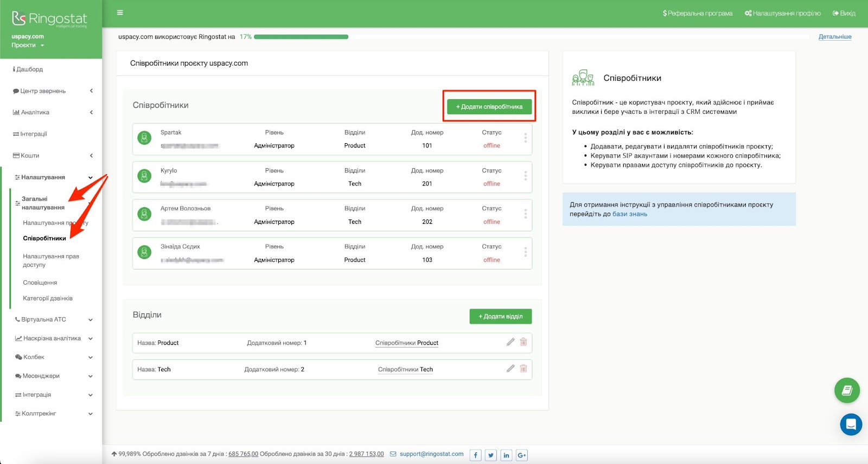The height and width of the screenshot is (464, 868).
Task: Open the Google+ footer icon
Action: click(x=522, y=455)
